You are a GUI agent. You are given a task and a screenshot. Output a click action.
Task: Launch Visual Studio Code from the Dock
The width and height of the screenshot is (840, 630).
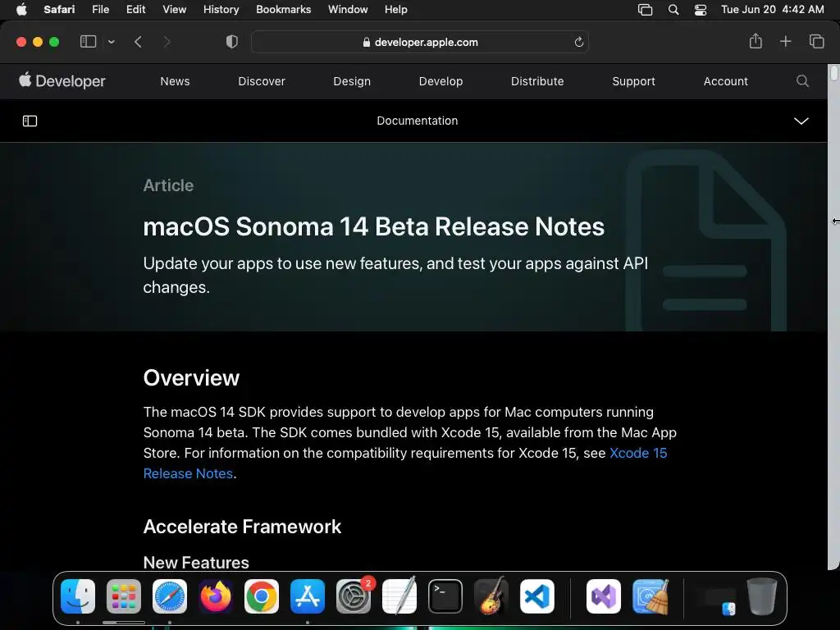537,596
